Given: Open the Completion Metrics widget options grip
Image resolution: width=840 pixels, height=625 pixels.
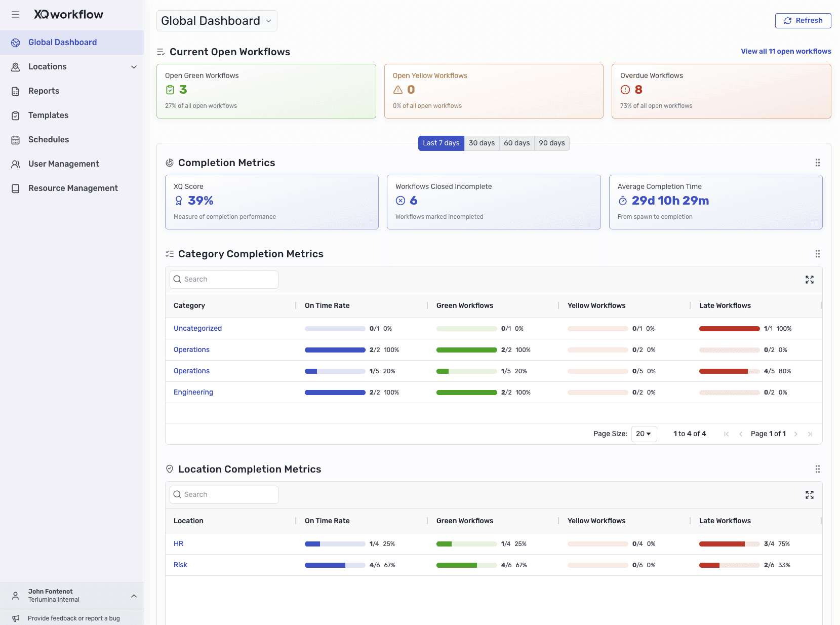Looking at the screenshot, I should pyautogui.click(x=817, y=163).
